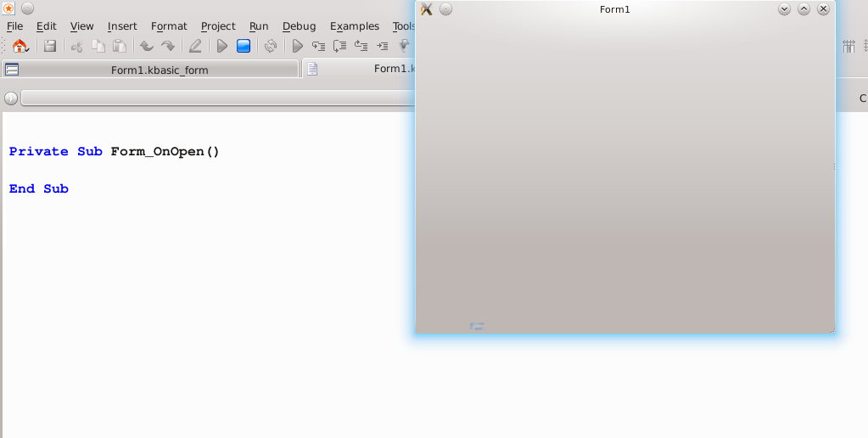Open the event selector combo box
The width and height of the screenshot is (868, 438).
click(216, 98)
